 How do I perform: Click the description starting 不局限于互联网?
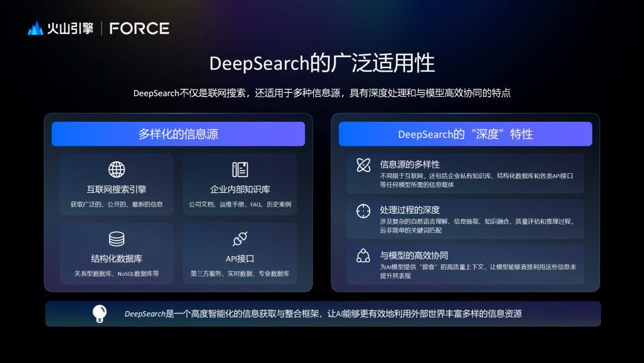point(476,180)
